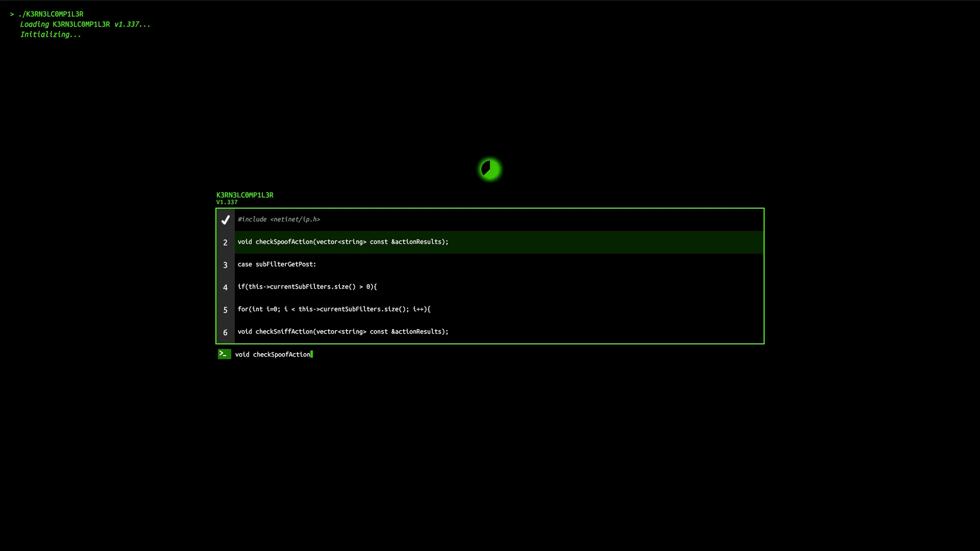Place cursor after void checkSpoofAction text
980x551 pixels.
pos(311,354)
